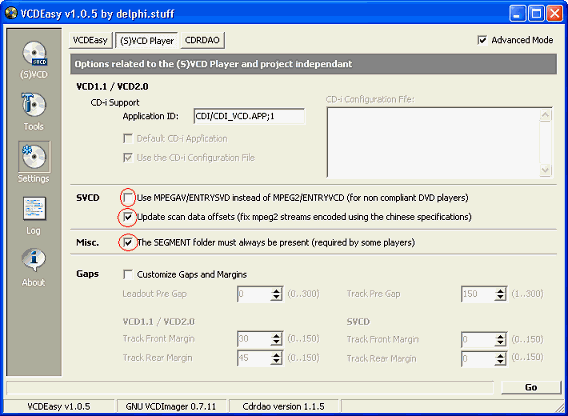The height and width of the screenshot is (416, 568).
Task: Click the Options related to (S)VCD Player header
Action: coord(313,64)
